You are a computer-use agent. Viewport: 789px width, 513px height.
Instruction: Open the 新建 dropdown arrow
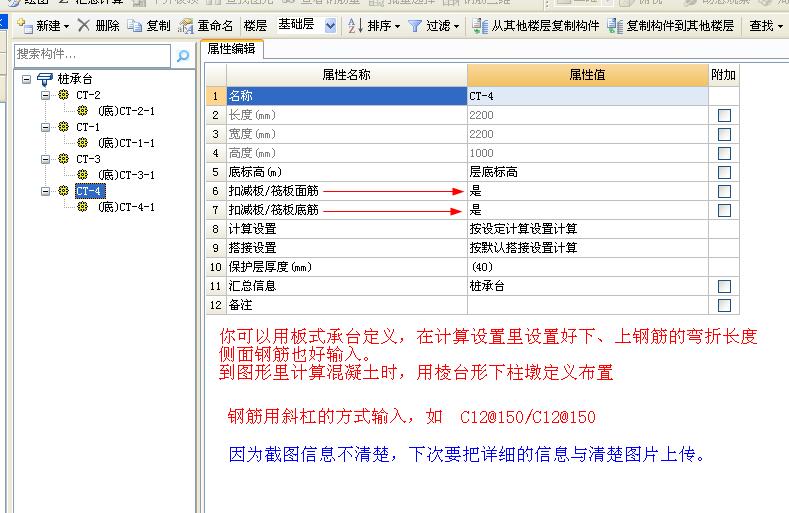66,26
